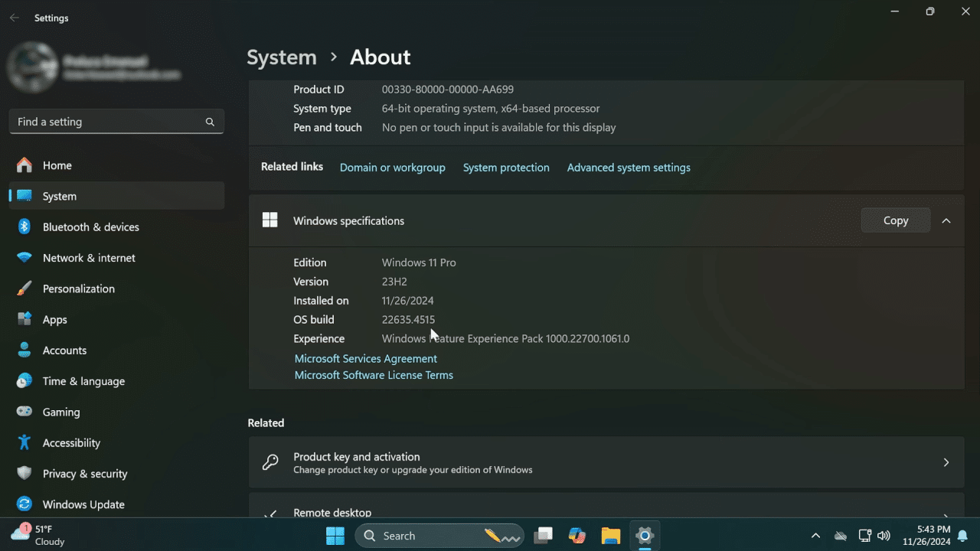
Task: Open File Explorer from the taskbar
Action: point(610,536)
